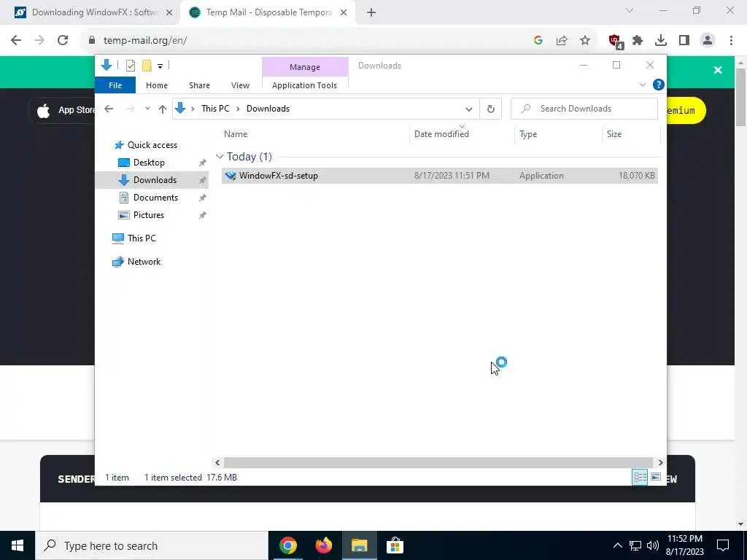This screenshot has height=560, width=747.
Task: Open Chrome from the taskbar
Action: tap(287, 545)
